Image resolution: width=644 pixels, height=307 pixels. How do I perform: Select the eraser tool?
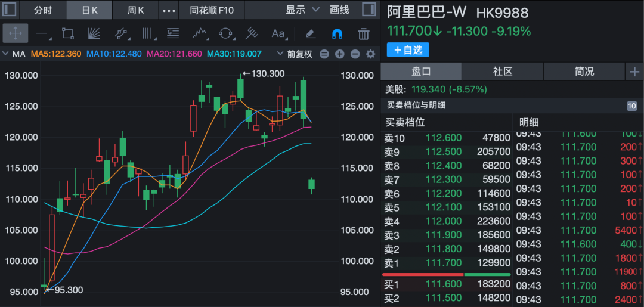click(x=311, y=33)
